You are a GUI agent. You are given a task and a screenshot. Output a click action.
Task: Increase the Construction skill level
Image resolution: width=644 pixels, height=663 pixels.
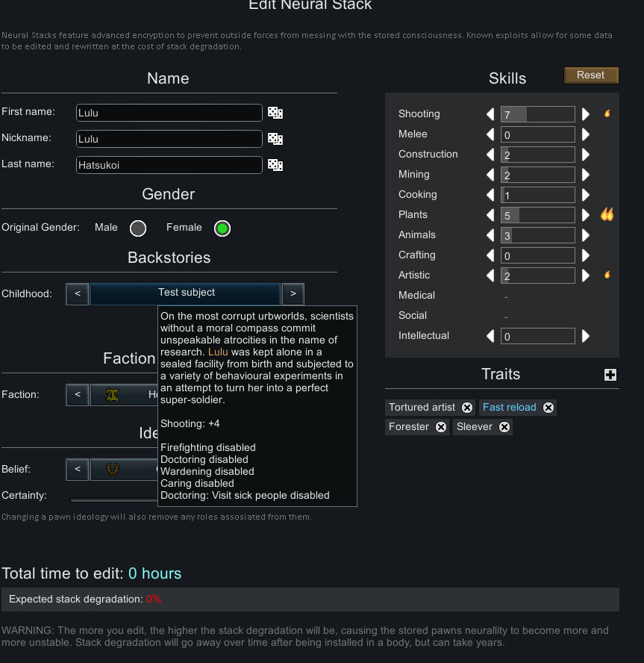click(586, 155)
